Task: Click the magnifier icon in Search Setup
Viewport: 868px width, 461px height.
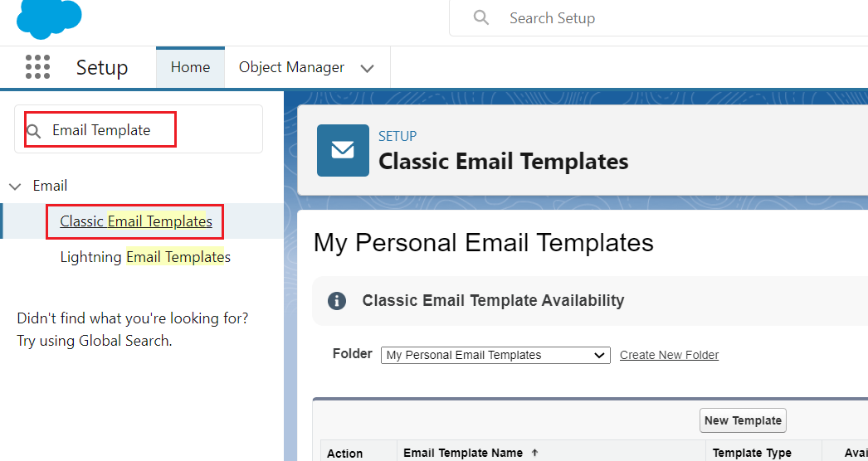Action: 481,17
